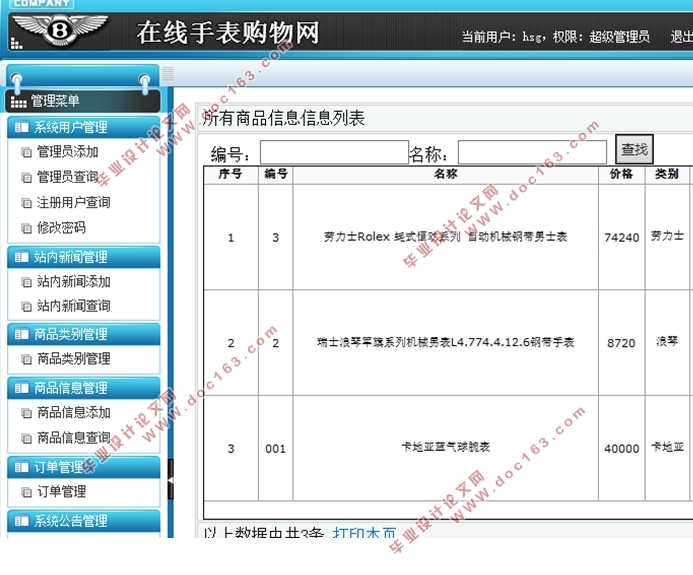
Task: Select the 劳力士Rolex product name cell
Action: pyautogui.click(x=446, y=237)
